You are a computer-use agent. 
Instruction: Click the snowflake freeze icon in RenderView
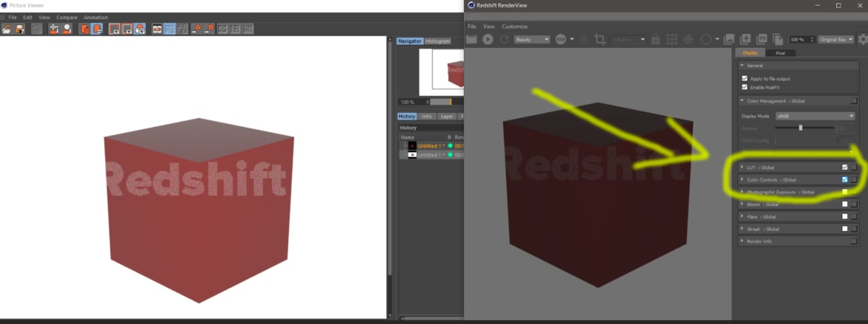click(x=688, y=39)
